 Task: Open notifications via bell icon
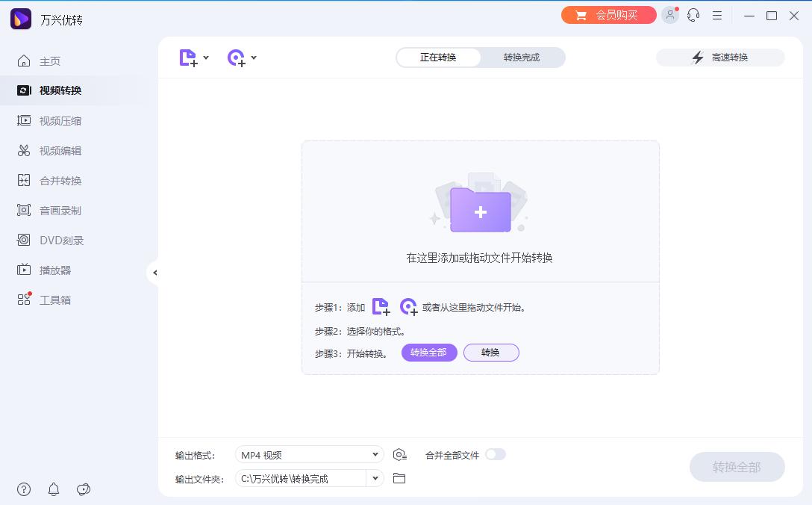[x=53, y=489]
